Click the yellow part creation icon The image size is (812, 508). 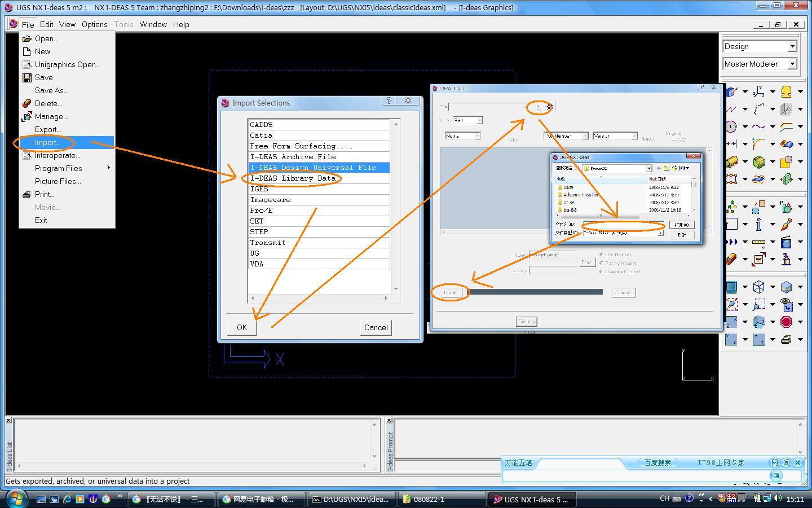tap(786, 91)
